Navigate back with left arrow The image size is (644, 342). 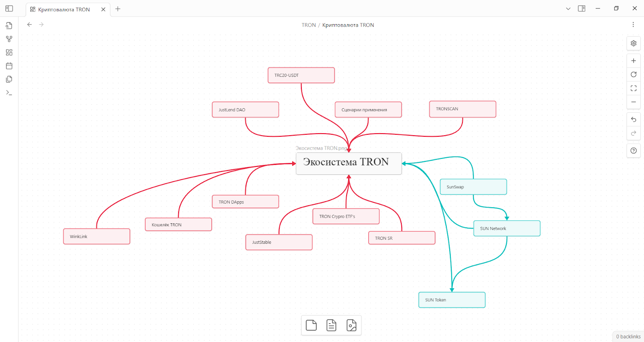[x=29, y=25]
